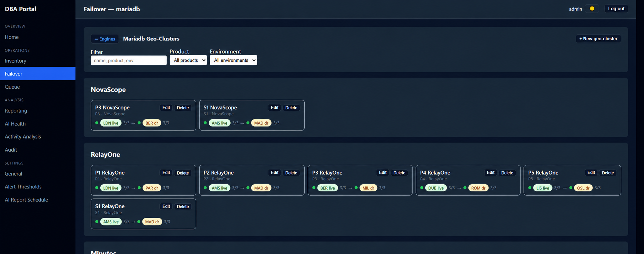644x254 pixels.
Task: Delete the P4 RelayOne cluster
Action: tap(507, 173)
